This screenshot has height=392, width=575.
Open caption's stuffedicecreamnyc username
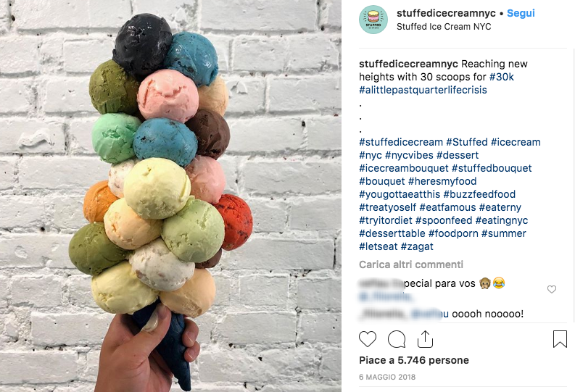point(408,64)
